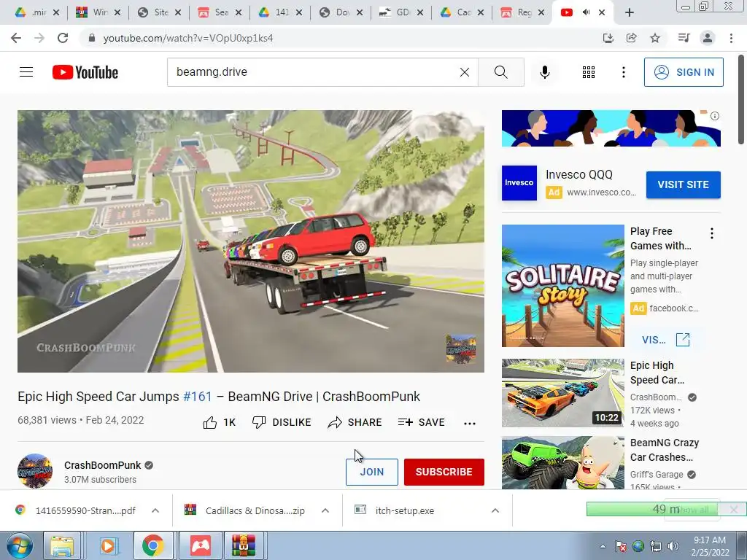747x560 pixels.
Task: Open the media control icon in toolbar
Action: [684, 38]
